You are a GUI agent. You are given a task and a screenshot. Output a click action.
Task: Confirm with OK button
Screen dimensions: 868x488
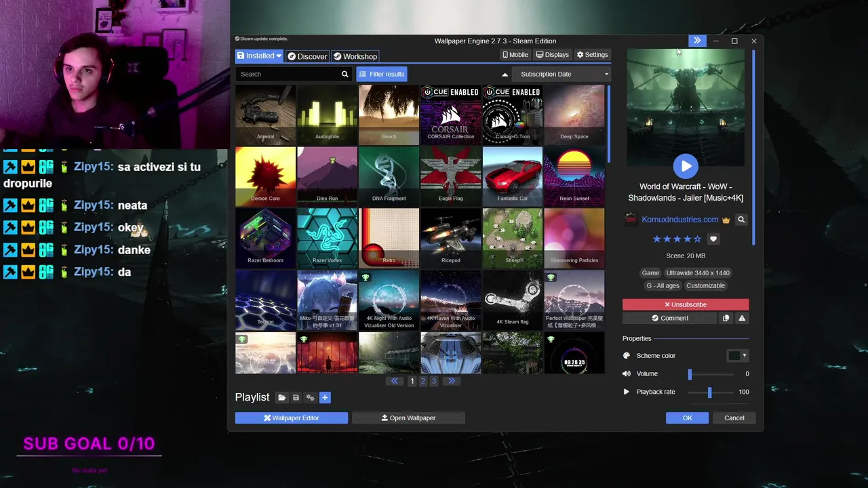[687, 418]
